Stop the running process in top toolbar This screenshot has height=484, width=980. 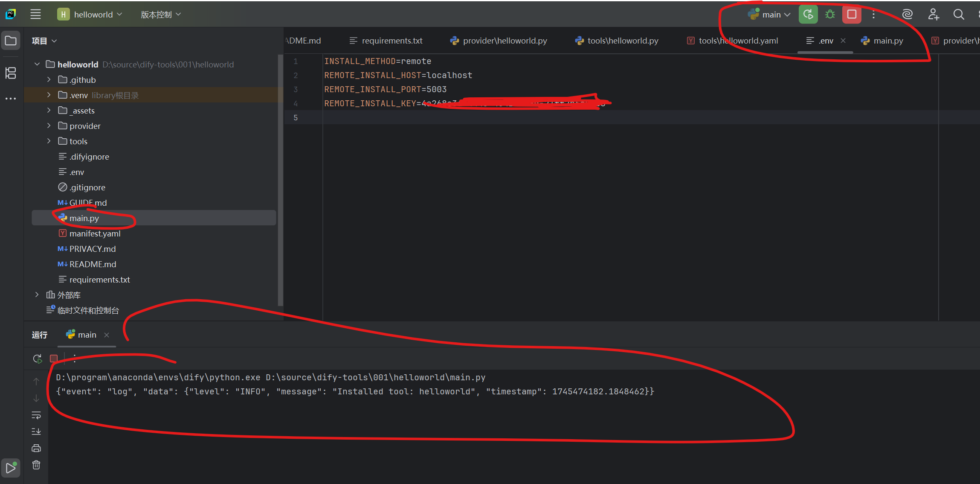[x=852, y=15]
